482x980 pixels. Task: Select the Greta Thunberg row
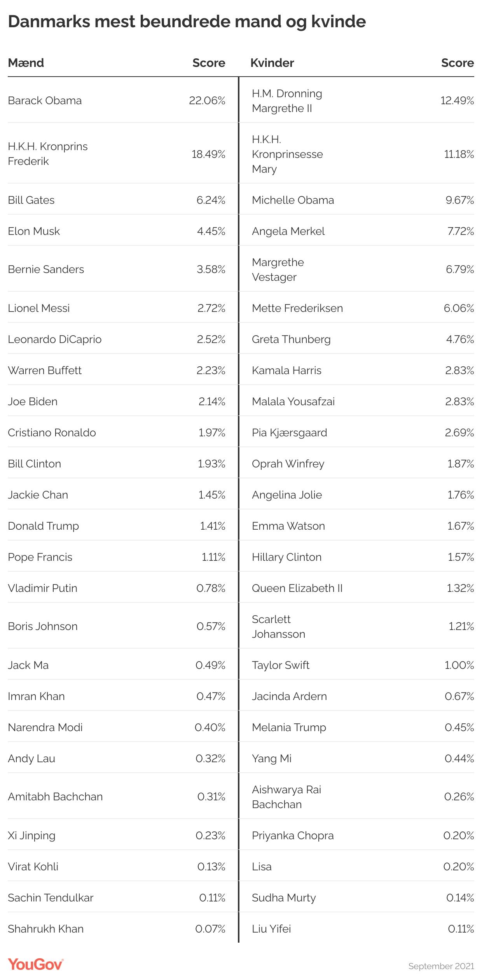(291, 339)
